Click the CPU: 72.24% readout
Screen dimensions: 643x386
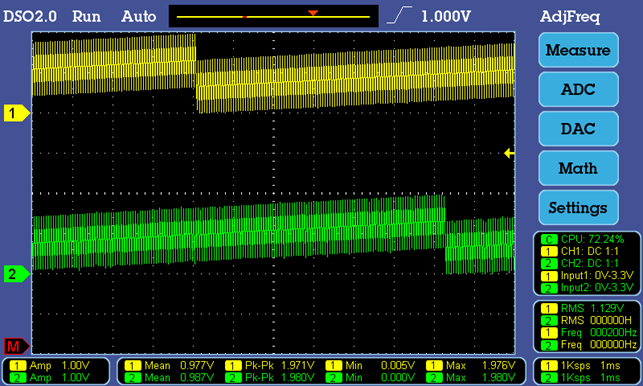coord(592,239)
